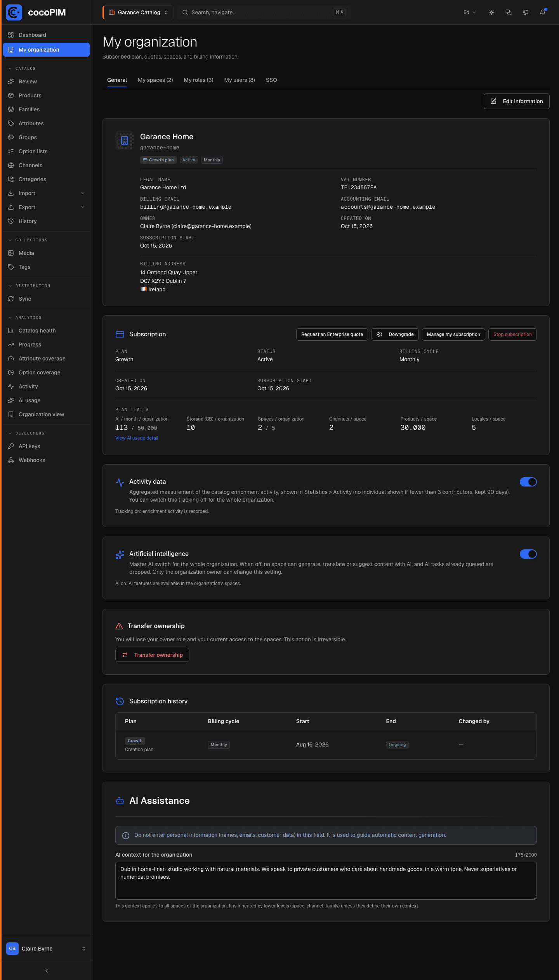This screenshot has width=559, height=980.
Task: Switch to the My users (8) tab
Action: [240, 80]
